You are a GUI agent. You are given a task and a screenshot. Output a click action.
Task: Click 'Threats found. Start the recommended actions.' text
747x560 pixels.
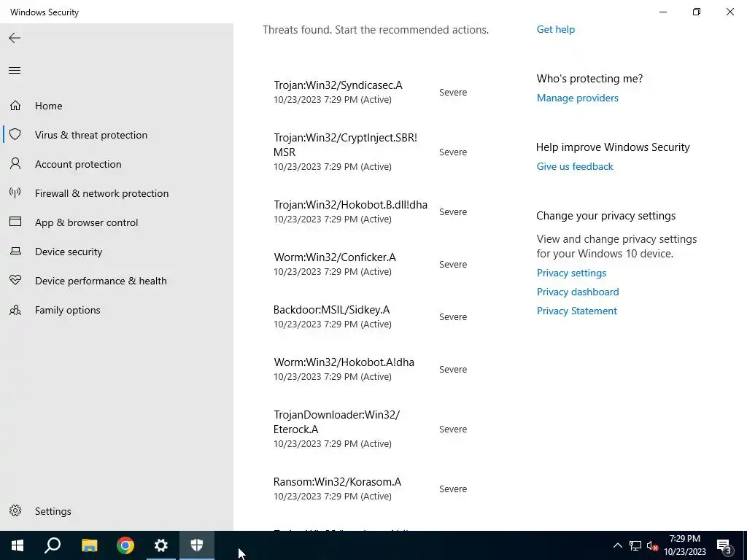(376, 29)
